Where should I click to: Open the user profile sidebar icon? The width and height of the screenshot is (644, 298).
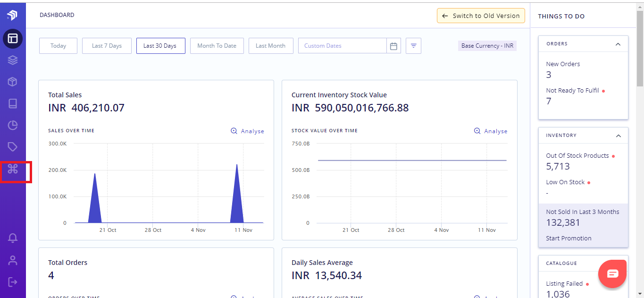pos(13,260)
